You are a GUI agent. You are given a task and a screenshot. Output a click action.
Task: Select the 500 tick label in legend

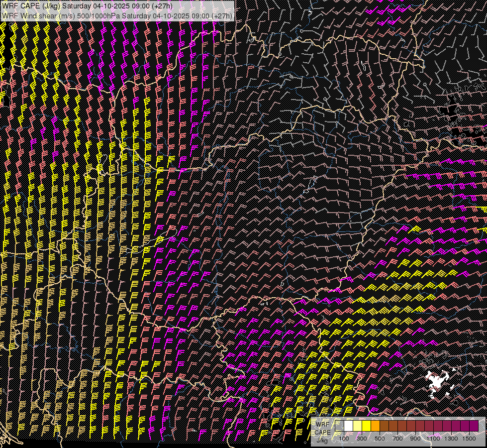(380, 439)
